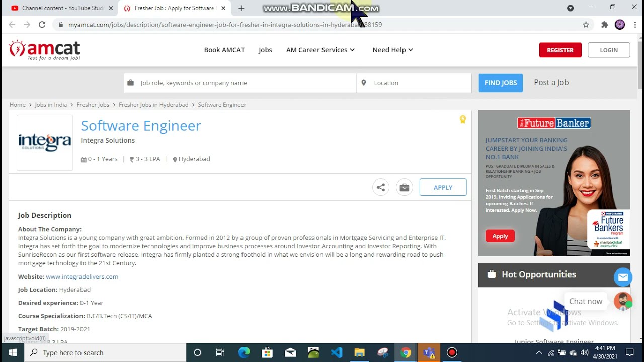Open Microsoft Store on taskbar
This screenshot has width=644, height=362.
pos(267,352)
